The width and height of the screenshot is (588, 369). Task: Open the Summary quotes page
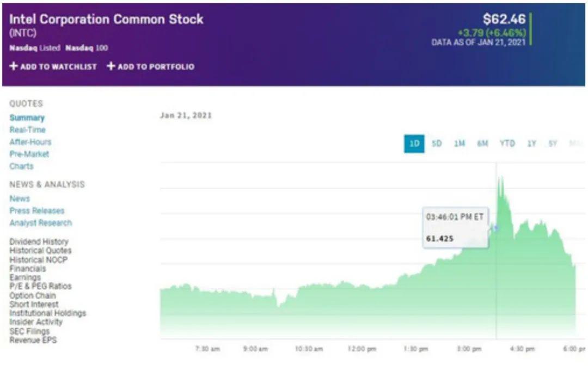(27, 118)
